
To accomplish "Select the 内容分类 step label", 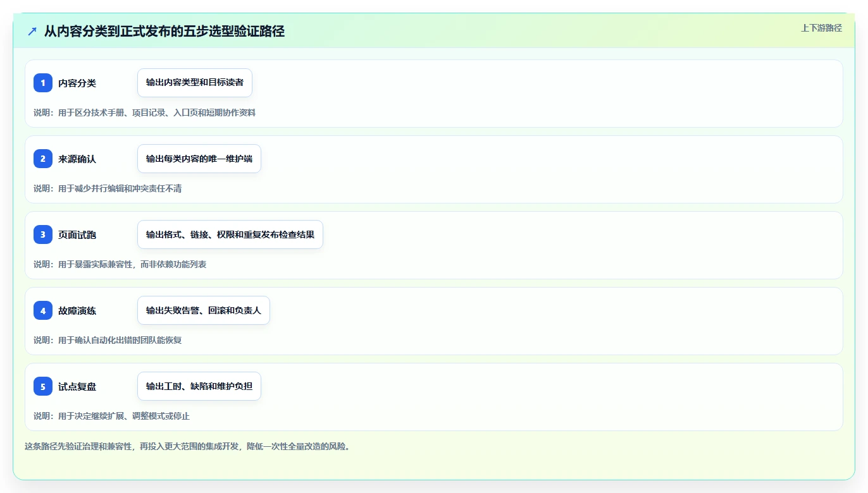I will [x=77, y=83].
